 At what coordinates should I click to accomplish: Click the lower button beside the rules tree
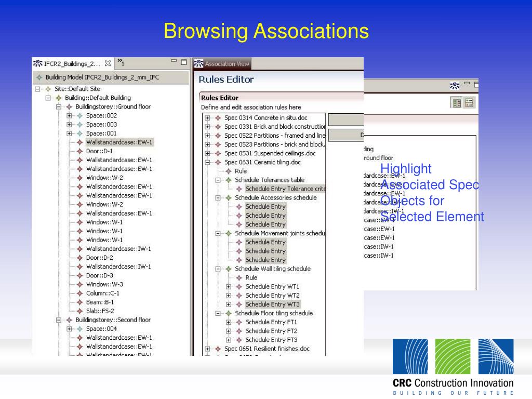[x=346, y=135]
